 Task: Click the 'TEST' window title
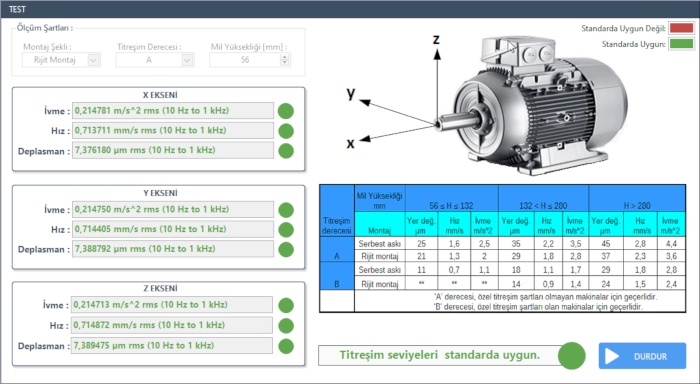point(17,9)
